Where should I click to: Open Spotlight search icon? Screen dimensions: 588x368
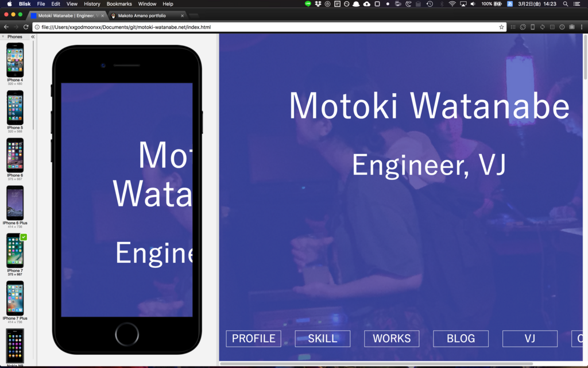point(566,4)
